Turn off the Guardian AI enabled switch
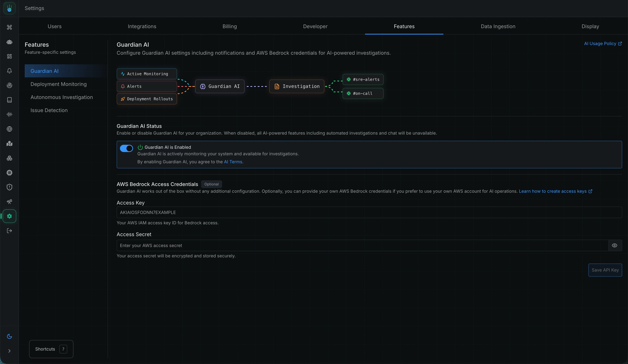Image resolution: width=628 pixels, height=364 pixels. point(126,149)
